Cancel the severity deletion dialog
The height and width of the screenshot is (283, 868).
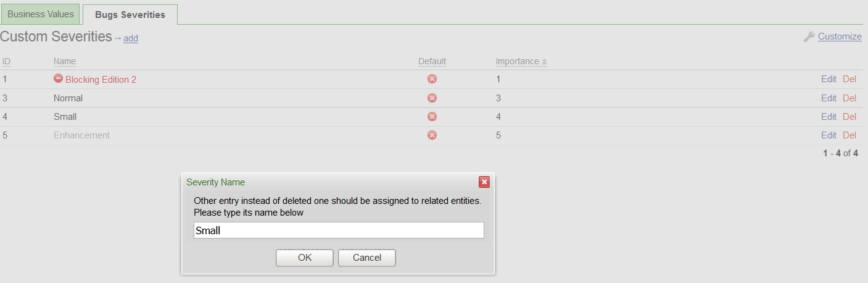[x=367, y=258]
